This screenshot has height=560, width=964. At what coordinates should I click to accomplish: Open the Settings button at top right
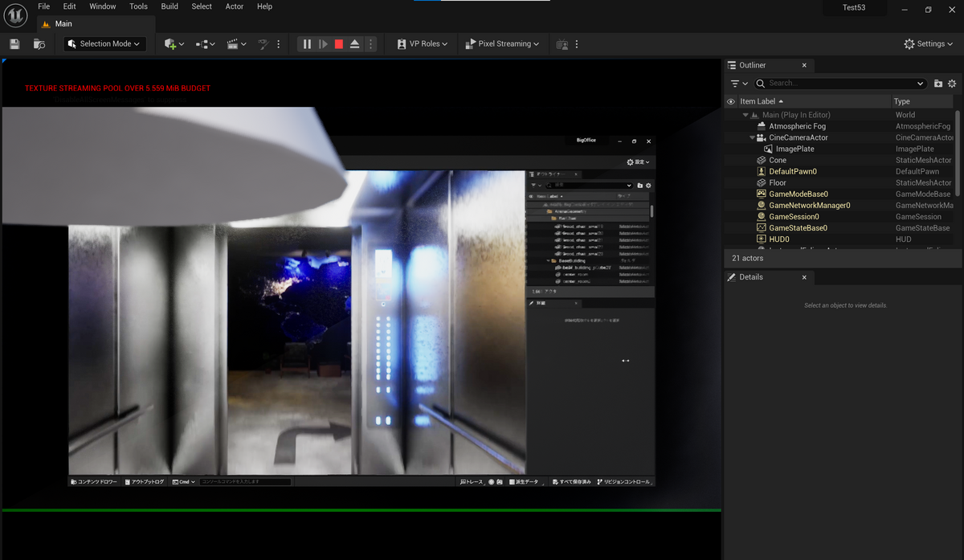929,44
